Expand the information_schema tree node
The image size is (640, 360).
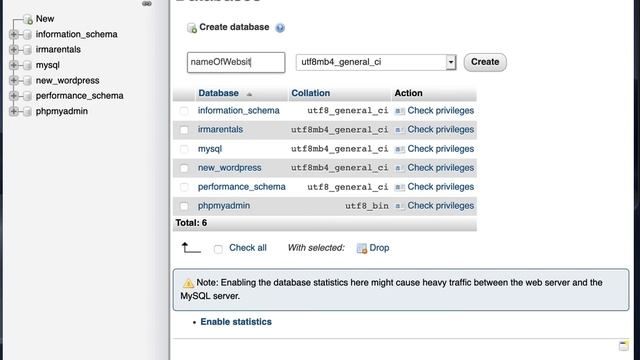click(13, 34)
